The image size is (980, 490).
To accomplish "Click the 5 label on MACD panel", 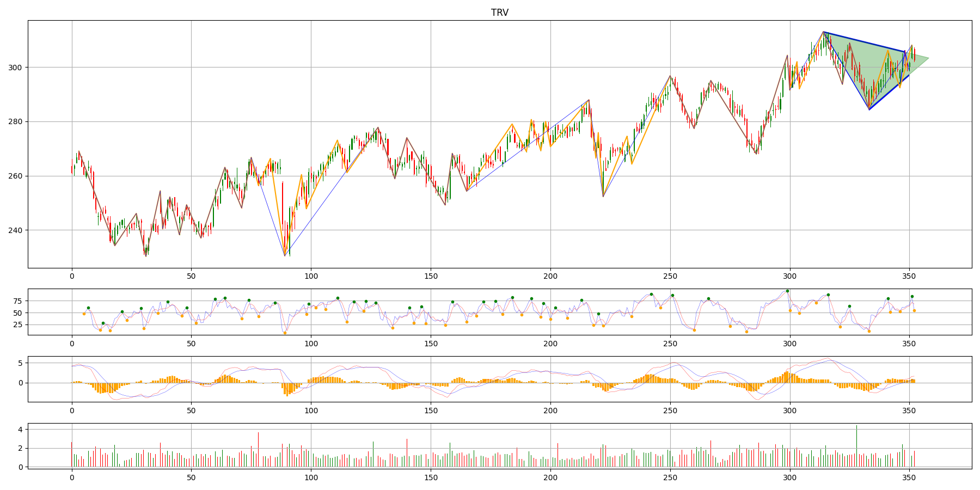I will click(x=21, y=363).
